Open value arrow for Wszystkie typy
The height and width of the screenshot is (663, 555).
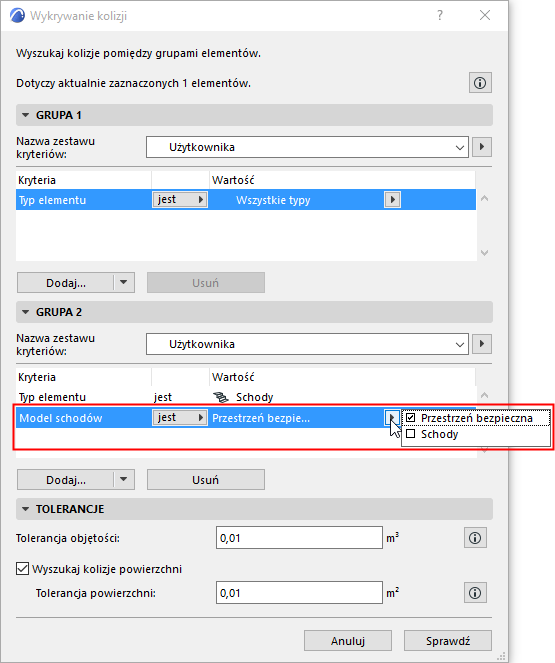click(392, 199)
